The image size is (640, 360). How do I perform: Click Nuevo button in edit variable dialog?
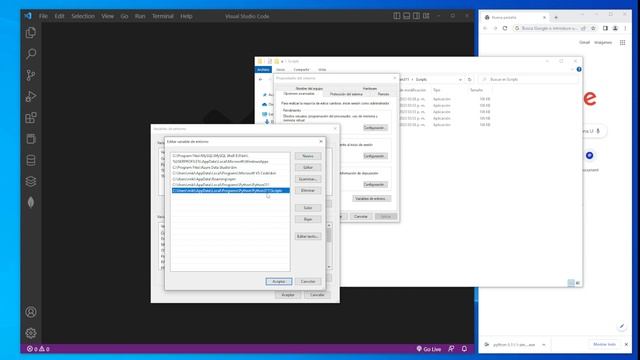coord(308,156)
